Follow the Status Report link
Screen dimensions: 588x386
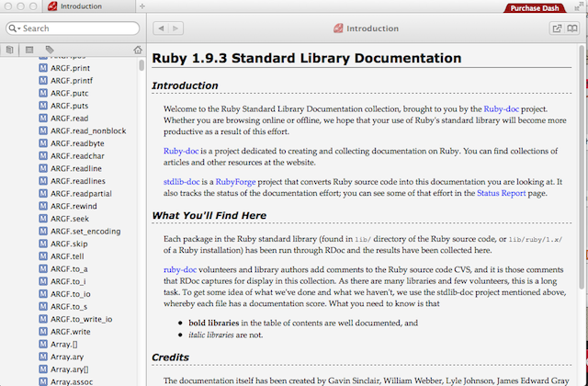coord(502,194)
